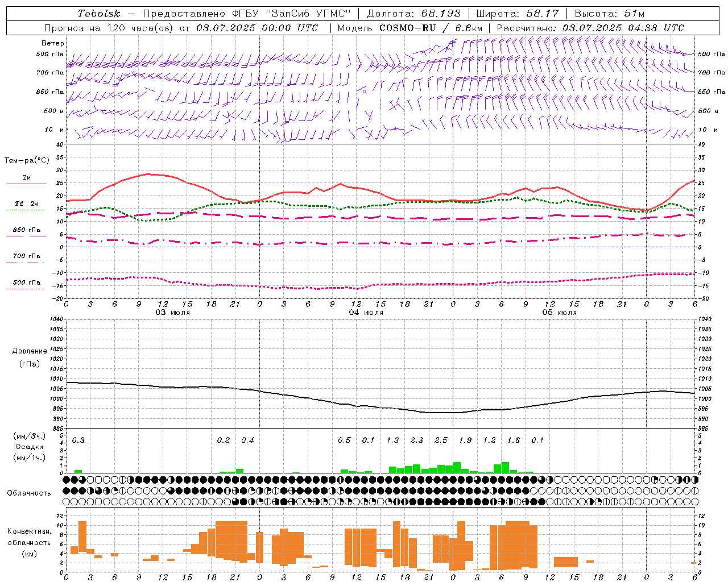This screenshot has height=582, width=728.
Task: Click the '1.9' precipitation total value
Action: tap(465, 440)
